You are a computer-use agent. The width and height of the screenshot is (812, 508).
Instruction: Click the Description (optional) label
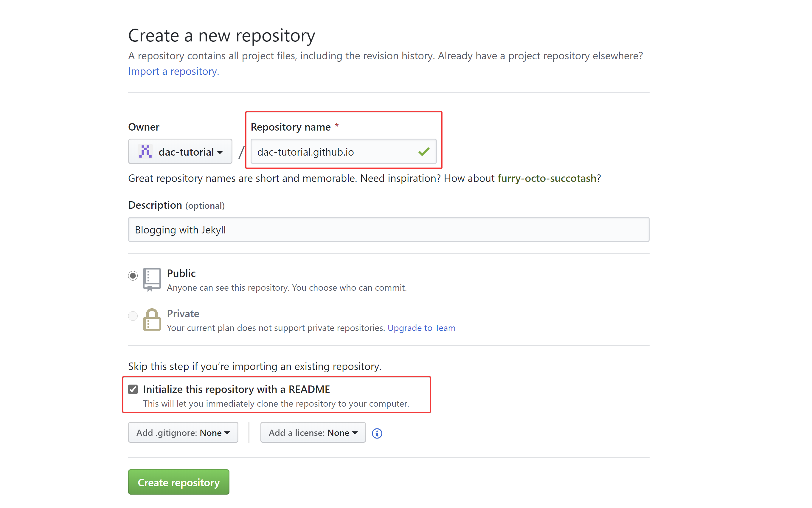176,205
